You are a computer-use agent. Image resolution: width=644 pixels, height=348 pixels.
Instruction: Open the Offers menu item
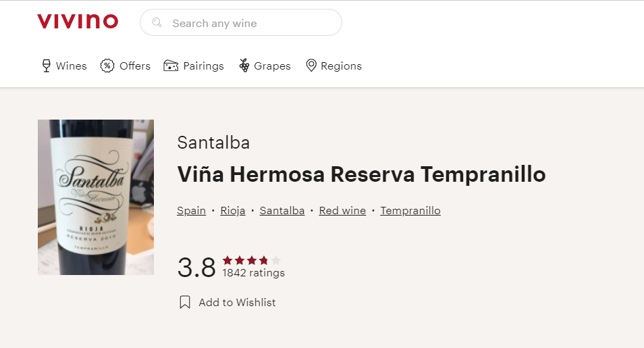(x=134, y=66)
